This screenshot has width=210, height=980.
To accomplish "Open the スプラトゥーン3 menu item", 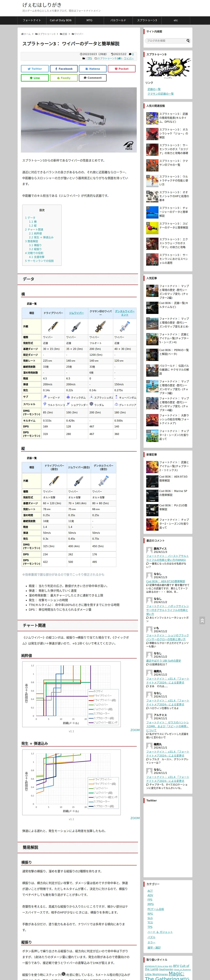I will click(x=147, y=21).
